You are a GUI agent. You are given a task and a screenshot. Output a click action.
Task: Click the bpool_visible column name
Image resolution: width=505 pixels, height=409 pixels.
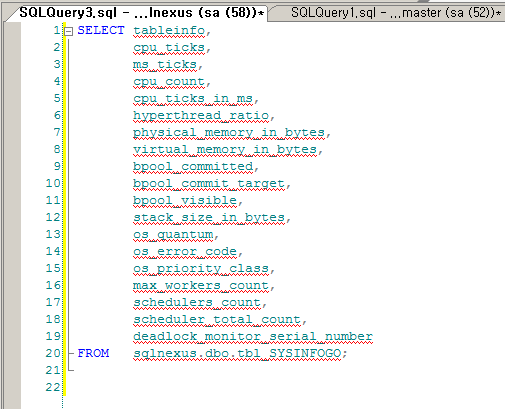(185, 201)
